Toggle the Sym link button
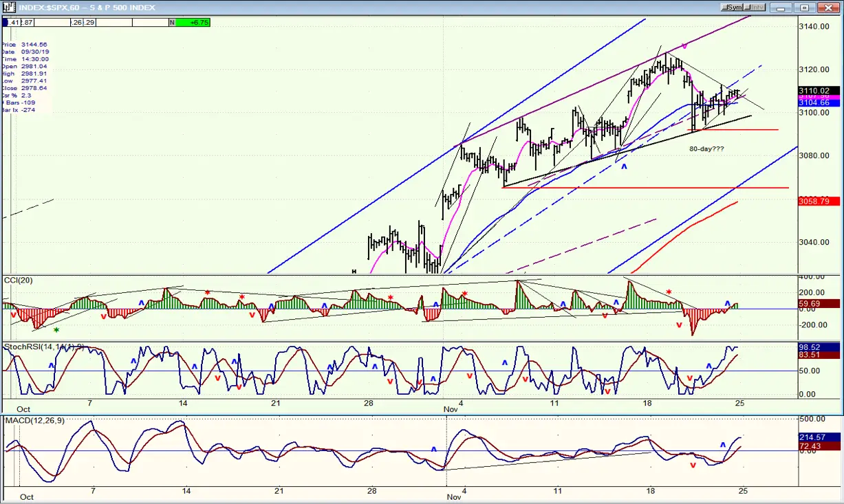The image size is (844, 504). point(733,7)
